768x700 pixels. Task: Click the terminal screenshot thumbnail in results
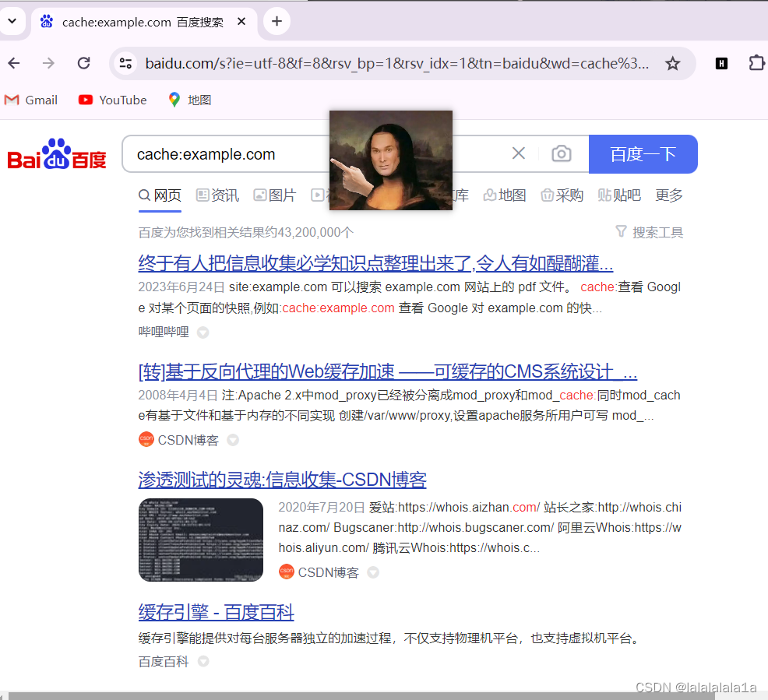(200, 540)
